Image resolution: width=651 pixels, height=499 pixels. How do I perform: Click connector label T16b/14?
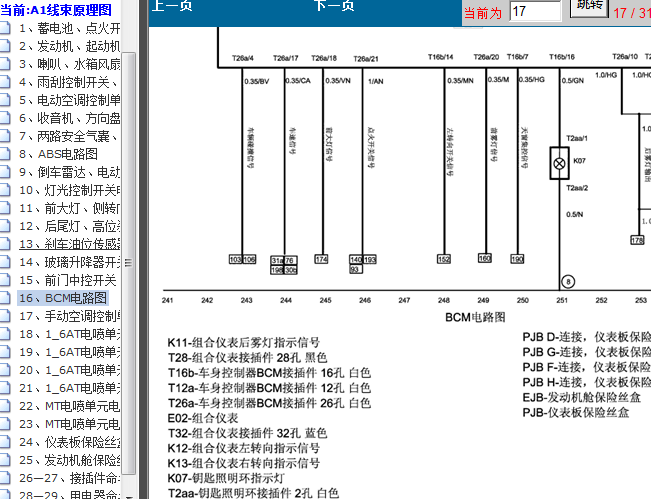click(441, 57)
